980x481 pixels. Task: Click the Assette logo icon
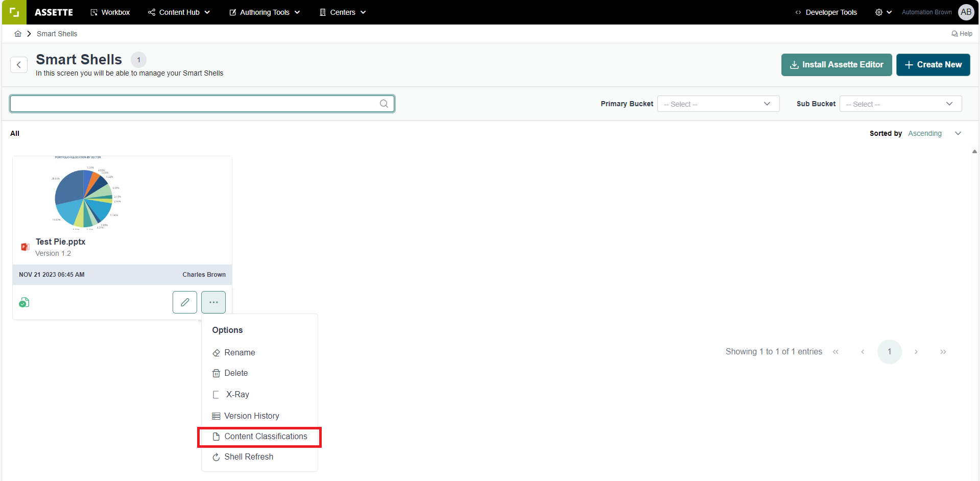pos(14,12)
